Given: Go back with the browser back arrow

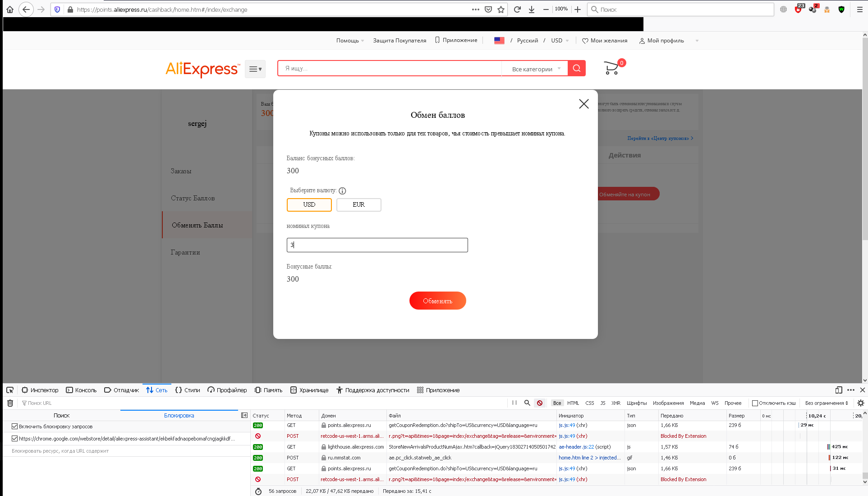Looking at the screenshot, I should (26, 9).
